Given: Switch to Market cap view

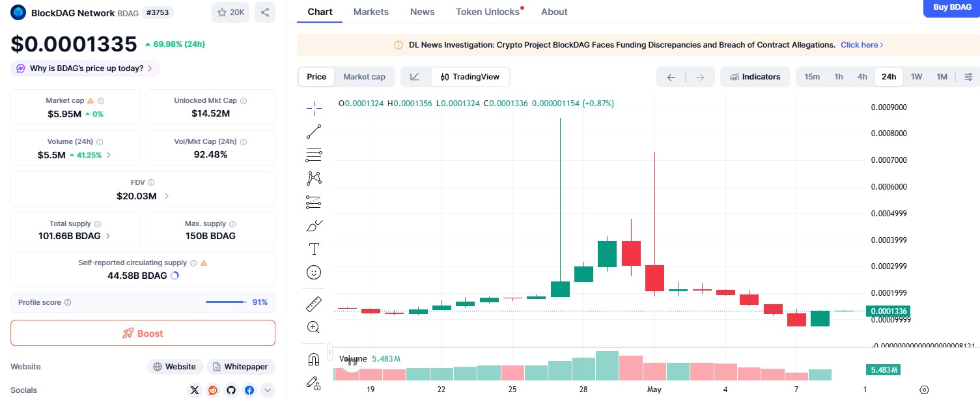Looking at the screenshot, I should [x=365, y=77].
